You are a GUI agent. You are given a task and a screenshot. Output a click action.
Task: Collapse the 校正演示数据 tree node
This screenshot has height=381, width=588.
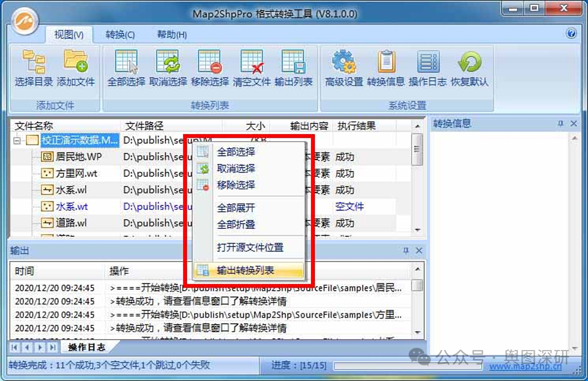tap(17, 141)
